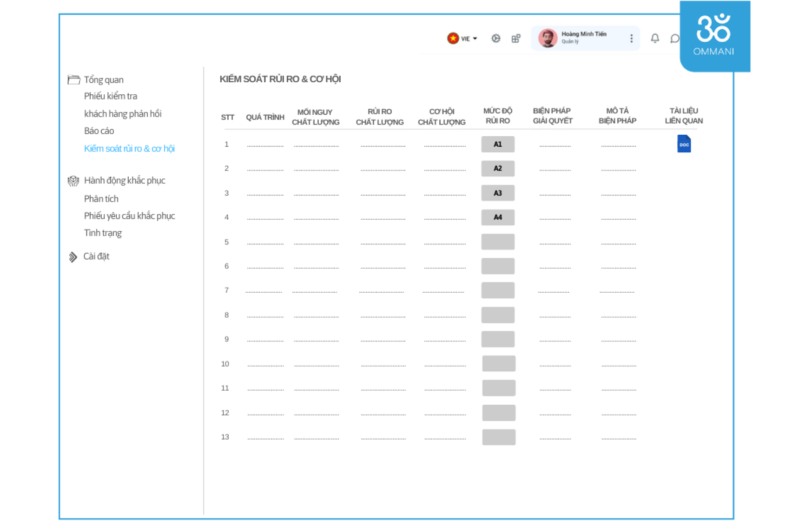Click the Tổng quan folder icon
This screenshot has width=792, height=532.
73,80
